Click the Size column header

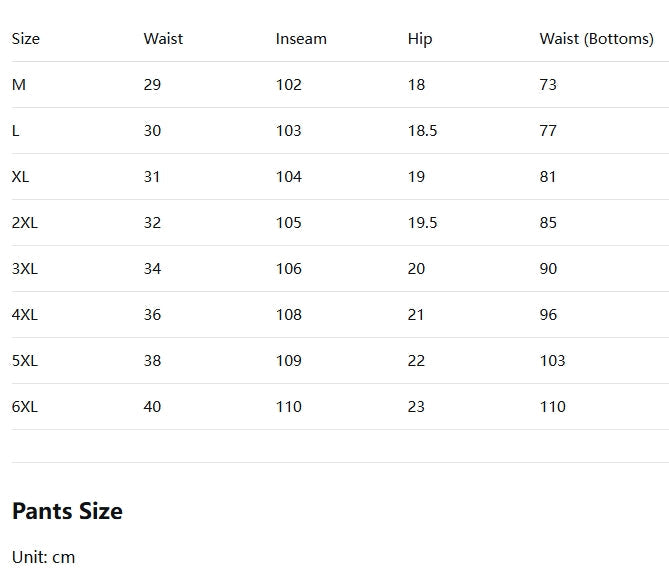coord(26,39)
